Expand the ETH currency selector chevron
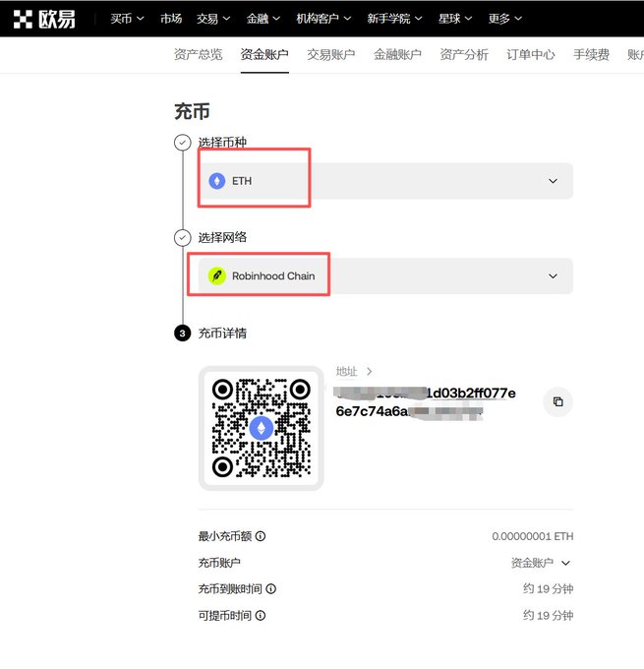Viewport: 644px width, 669px height. click(553, 181)
